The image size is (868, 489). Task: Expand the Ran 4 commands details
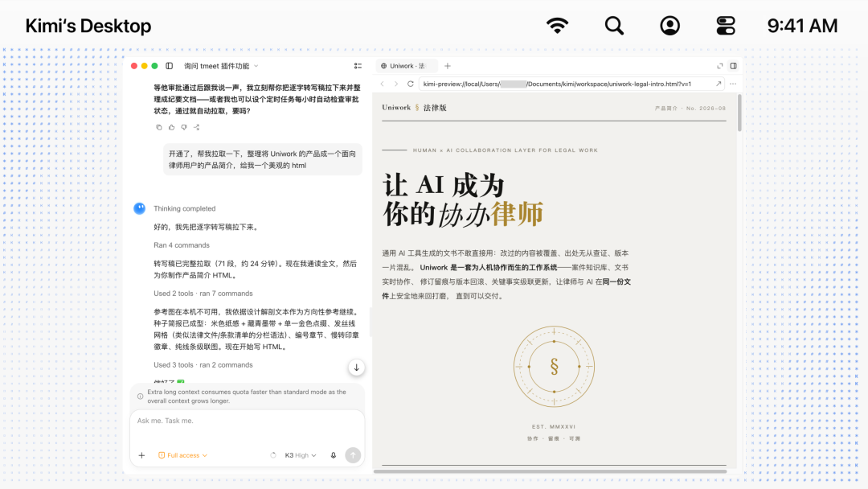[182, 245]
